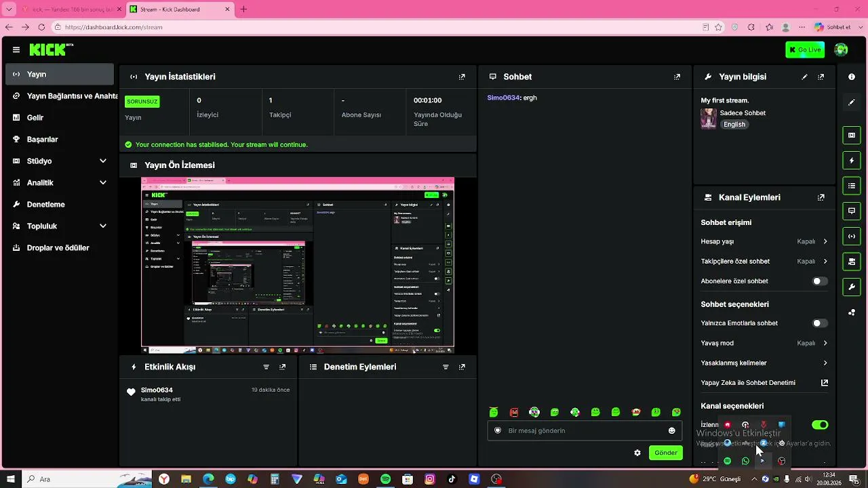This screenshot has height=488, width=868.
Task: Open Spotify from the Windows taskbar
Action: [386, 479]
